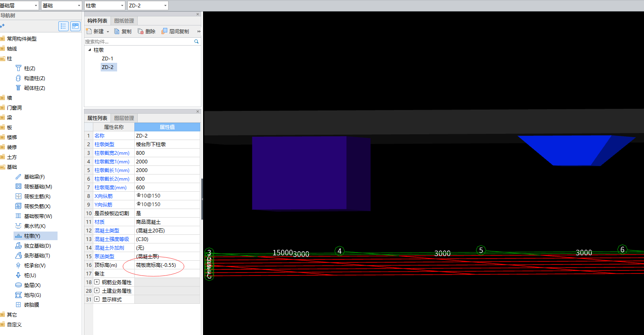
Task: Switch to 图层管理 tab
Action: 124,118
